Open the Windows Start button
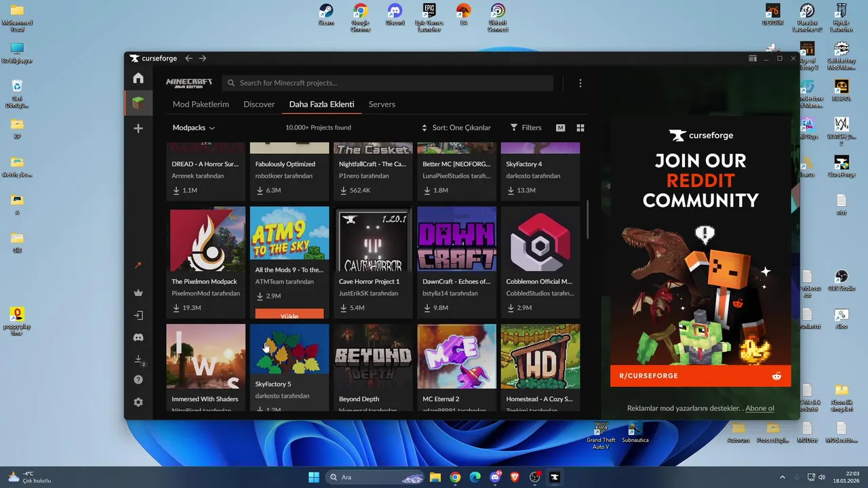Viewport: 868px width, 488px height. tap(313, 477)
